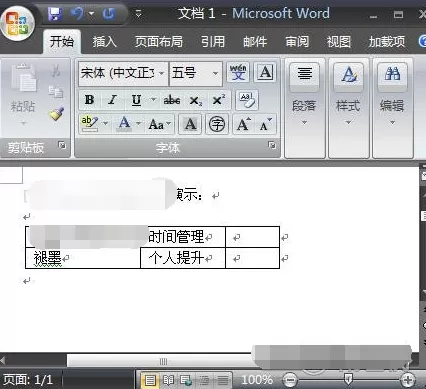
Task: Open the 审阅 tab
Action: (297, 42)
